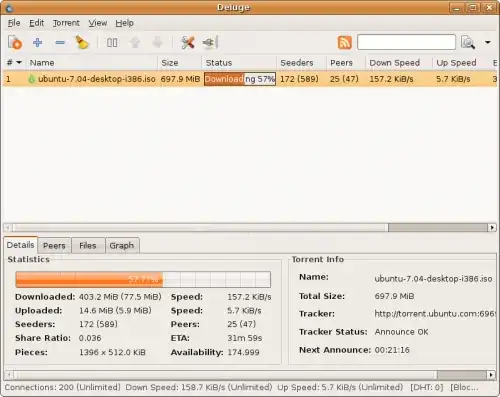Click the Next Announce value 00:21:16

(x=392, y=350)
